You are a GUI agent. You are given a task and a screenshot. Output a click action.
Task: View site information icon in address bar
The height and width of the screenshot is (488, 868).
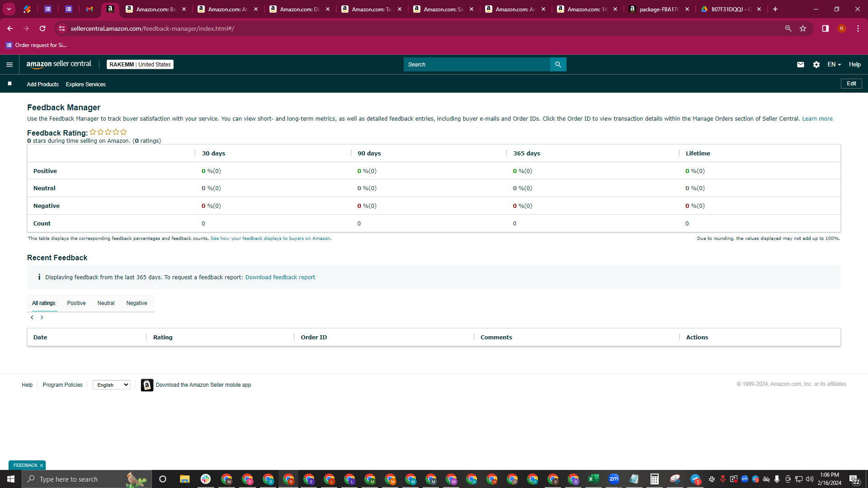pos(62,28)
